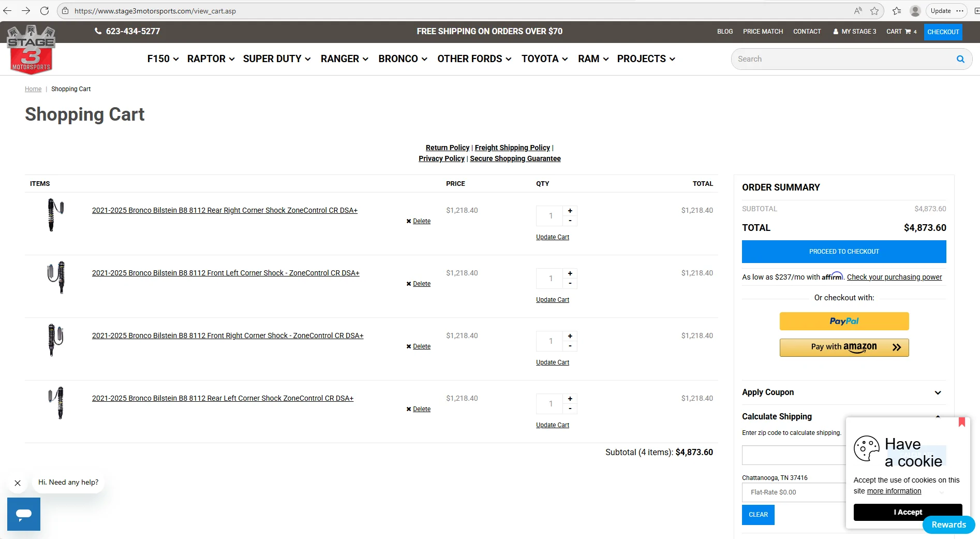The image size is (980, 539).
Task: Open cookie more information link
Action: [x=894, y=491]
